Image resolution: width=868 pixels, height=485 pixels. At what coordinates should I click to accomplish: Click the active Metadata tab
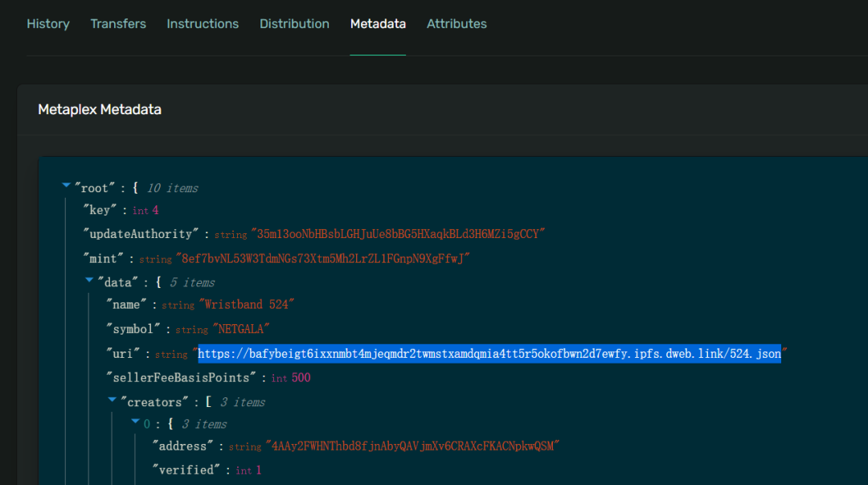tap(378, 24)
